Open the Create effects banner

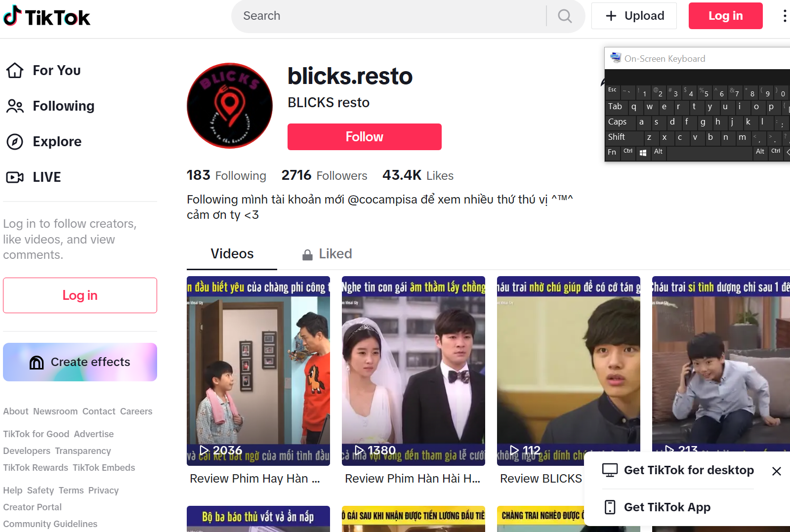tap(80, 362)
